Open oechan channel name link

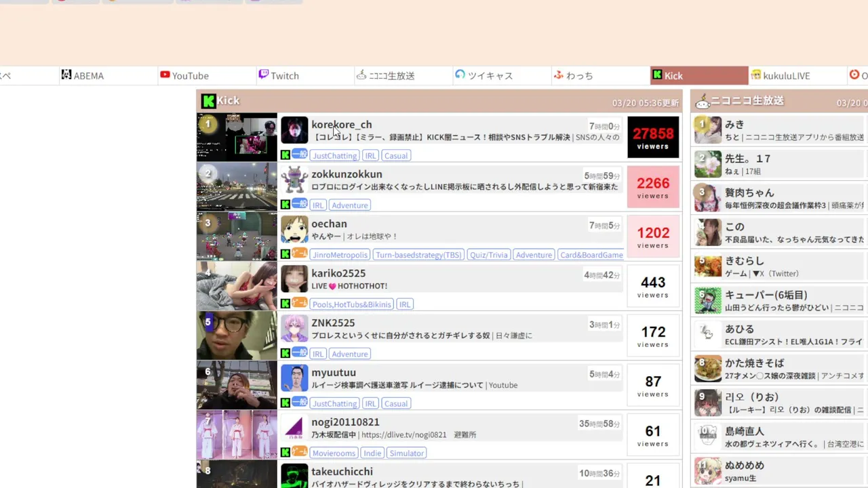(329, 224)
